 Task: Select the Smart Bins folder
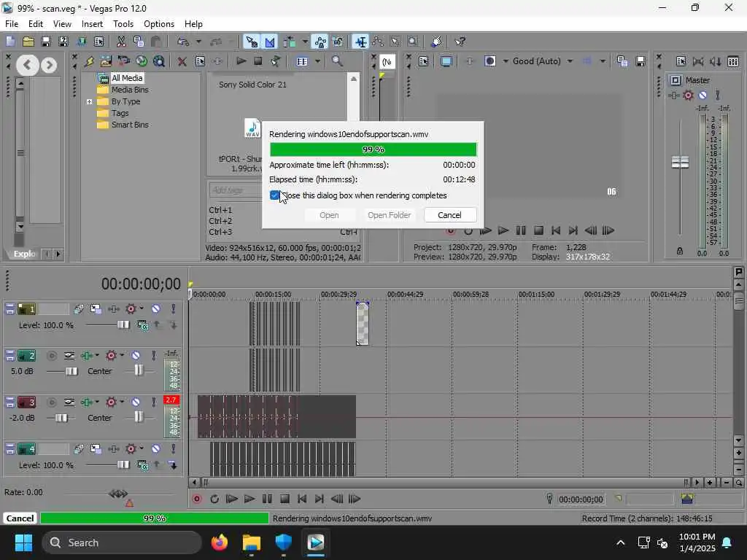click(x=130, y=125)
